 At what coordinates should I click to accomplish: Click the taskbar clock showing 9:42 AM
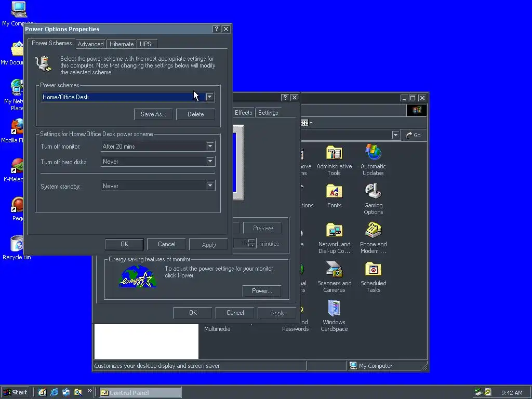point(512,393)
